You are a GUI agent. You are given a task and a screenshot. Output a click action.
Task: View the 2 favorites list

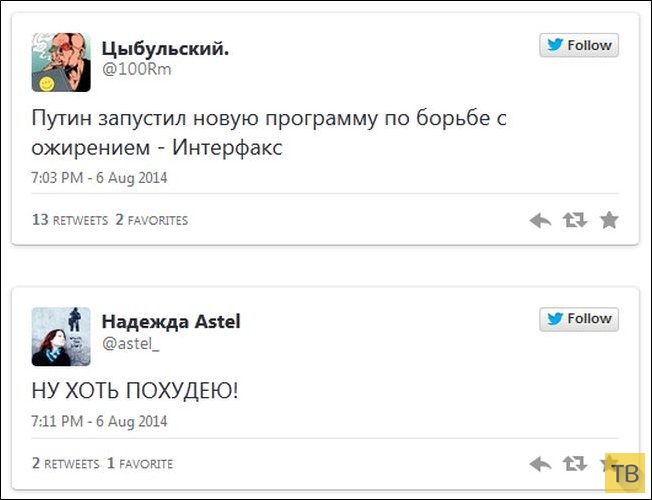point(151,220)
